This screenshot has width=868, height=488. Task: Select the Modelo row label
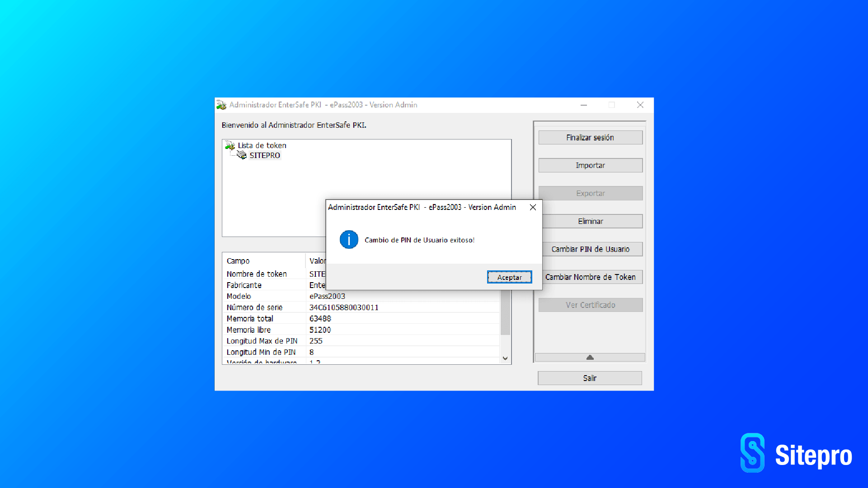click(x=239, y=296)
